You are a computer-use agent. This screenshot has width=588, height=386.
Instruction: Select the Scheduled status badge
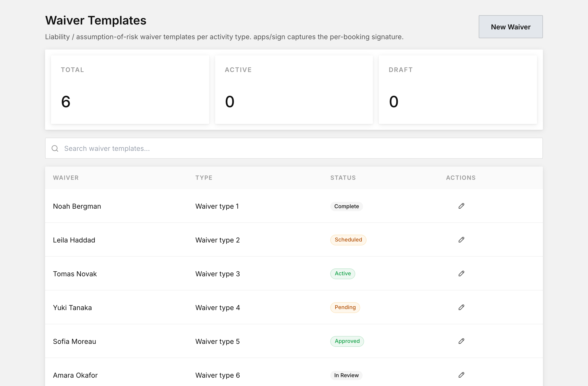(x=348, y=240)
